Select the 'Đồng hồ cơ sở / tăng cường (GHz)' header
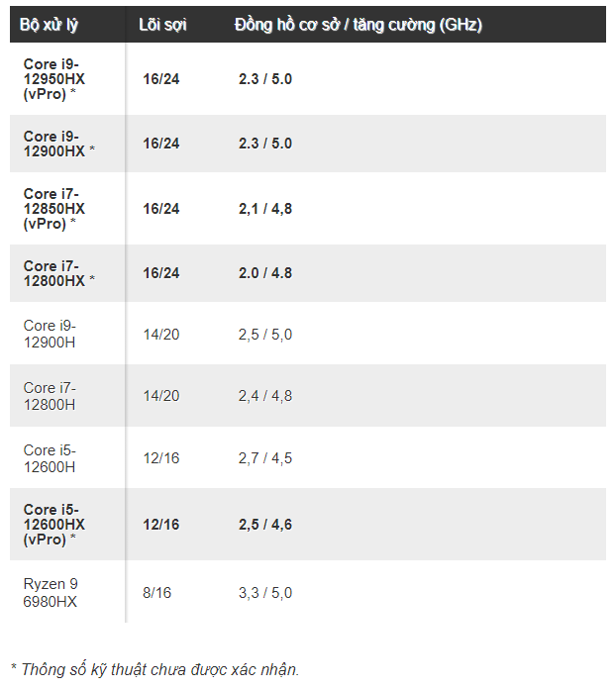Image resolution: width=616 pixels, height=689 pixels. coord(359,25)
